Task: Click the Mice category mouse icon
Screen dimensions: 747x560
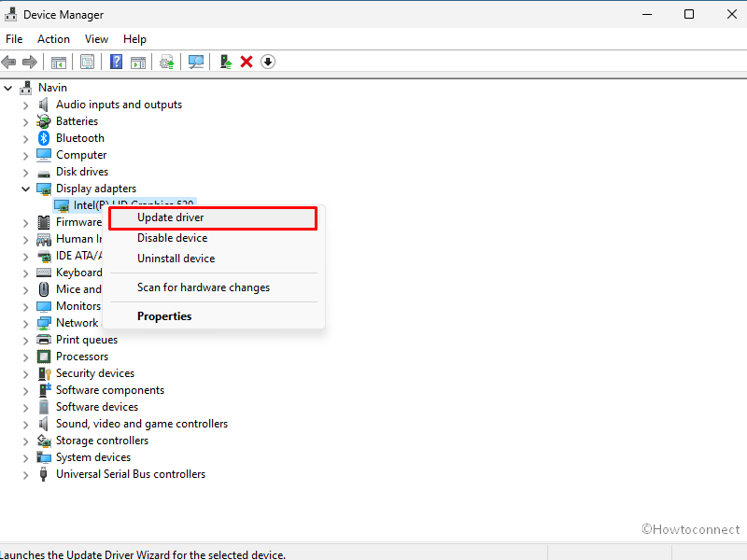Action: (x=44, y=289)
